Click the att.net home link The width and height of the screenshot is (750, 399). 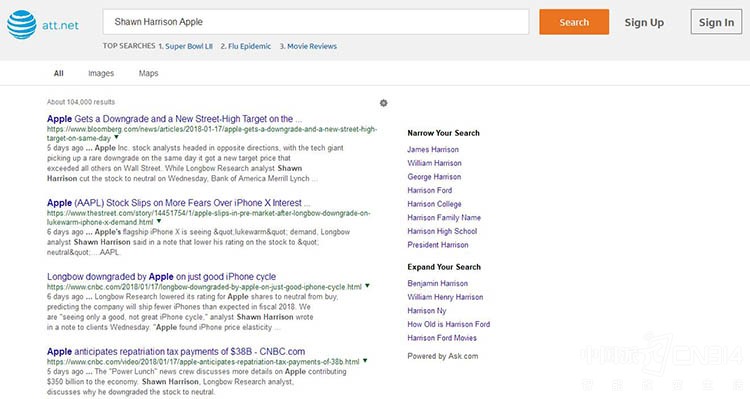[x=60, y=25]
